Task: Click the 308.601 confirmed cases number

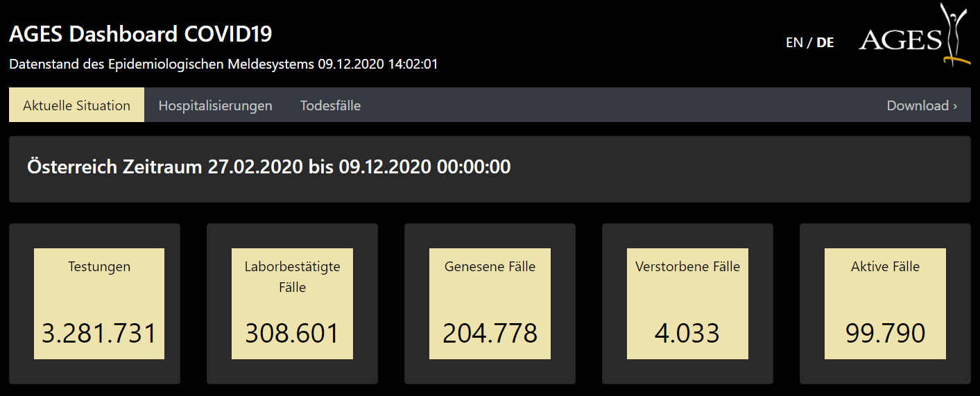Action: [292, 334]
